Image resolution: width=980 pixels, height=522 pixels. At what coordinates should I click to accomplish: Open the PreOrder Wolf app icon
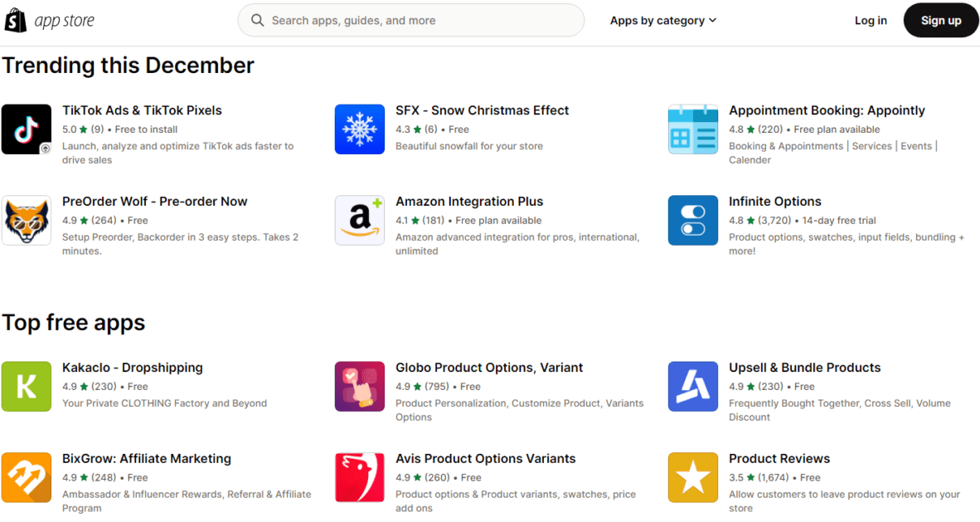click(x=27, y=221)
